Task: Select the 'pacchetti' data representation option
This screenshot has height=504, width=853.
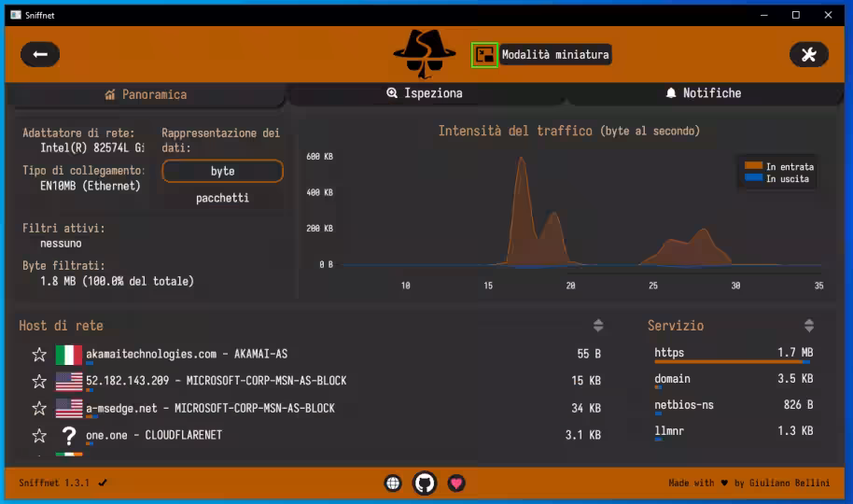Action: point(222,198)
